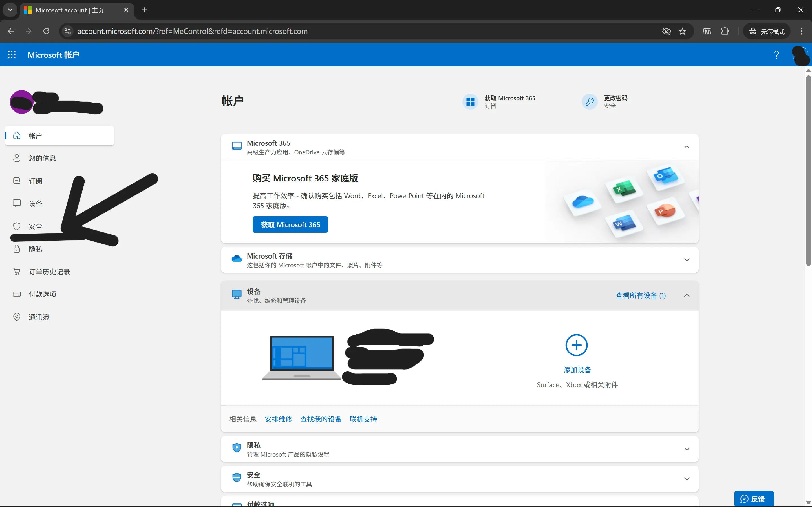Screen dimensions: 812x507
Task: Open the View all devices link
Action: (x=641, y=295)
